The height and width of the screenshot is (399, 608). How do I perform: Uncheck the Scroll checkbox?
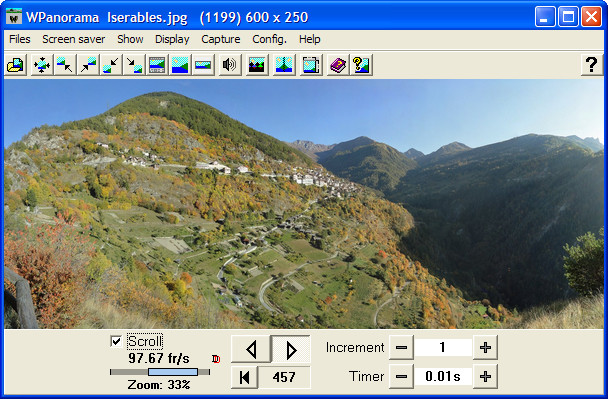click(116, 341)
